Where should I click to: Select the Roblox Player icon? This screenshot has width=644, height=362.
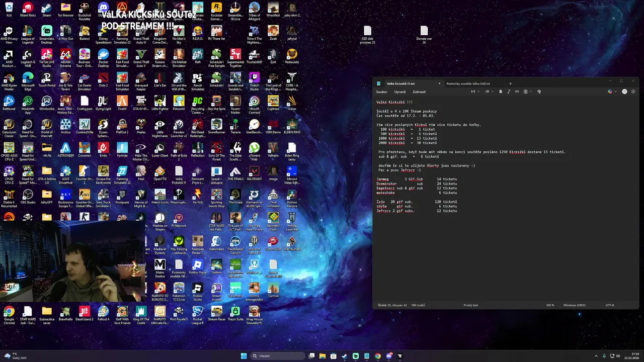[x=198, y=267]
